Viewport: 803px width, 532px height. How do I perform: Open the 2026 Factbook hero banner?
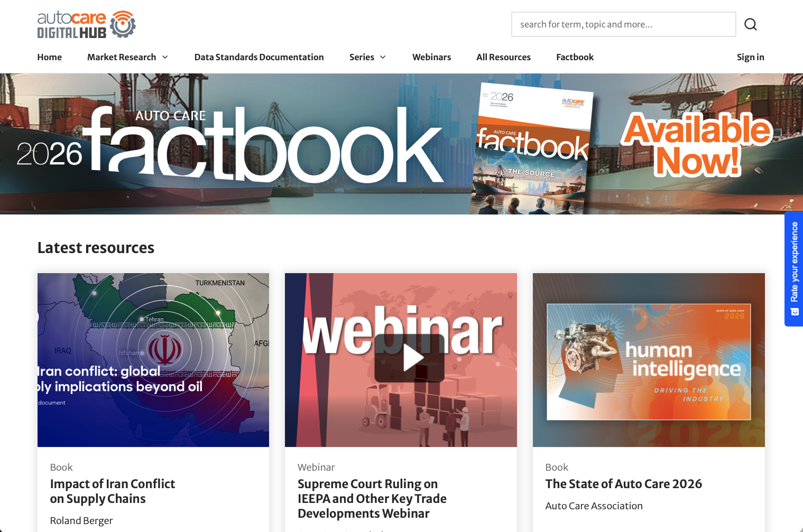(401, 144)
